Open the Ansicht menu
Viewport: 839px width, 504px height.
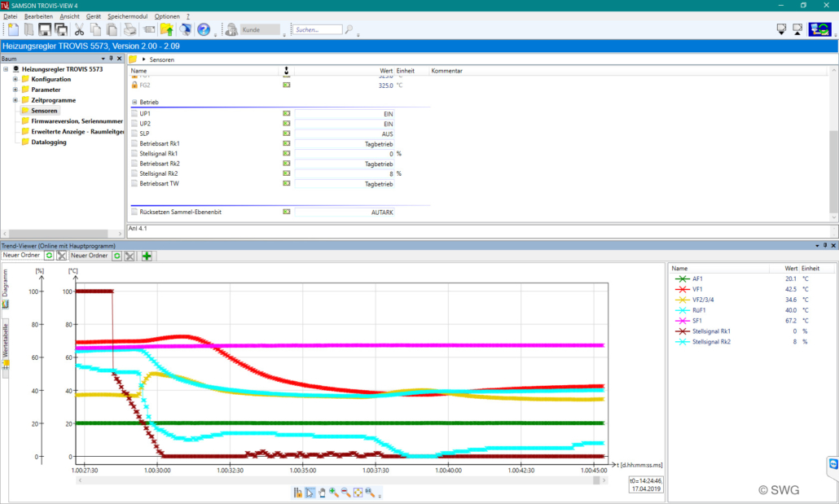pos(69,16)
